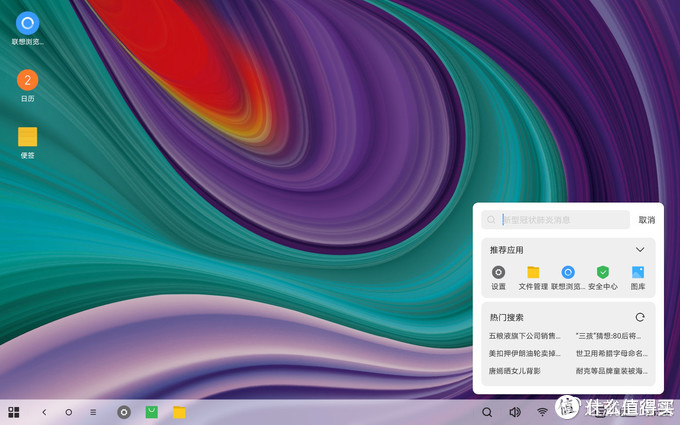680x425 pixels.
Task: Select hot search 唐嫣晒女儿背影
Action: coord(515,370)
